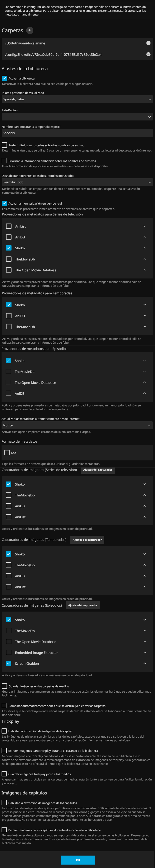The width and height of the screenshot is (155, 868).
Task: Move AniList down in series metadata providers
Action: tap(145, 226)
